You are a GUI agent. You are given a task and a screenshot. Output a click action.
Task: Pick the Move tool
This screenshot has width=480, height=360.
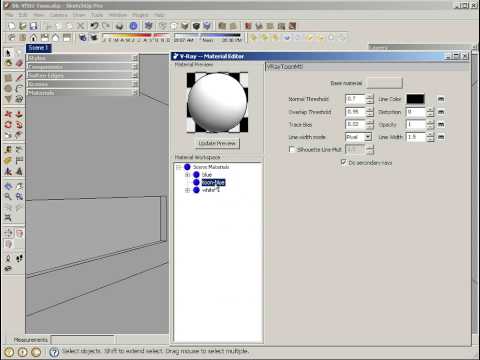8,114
